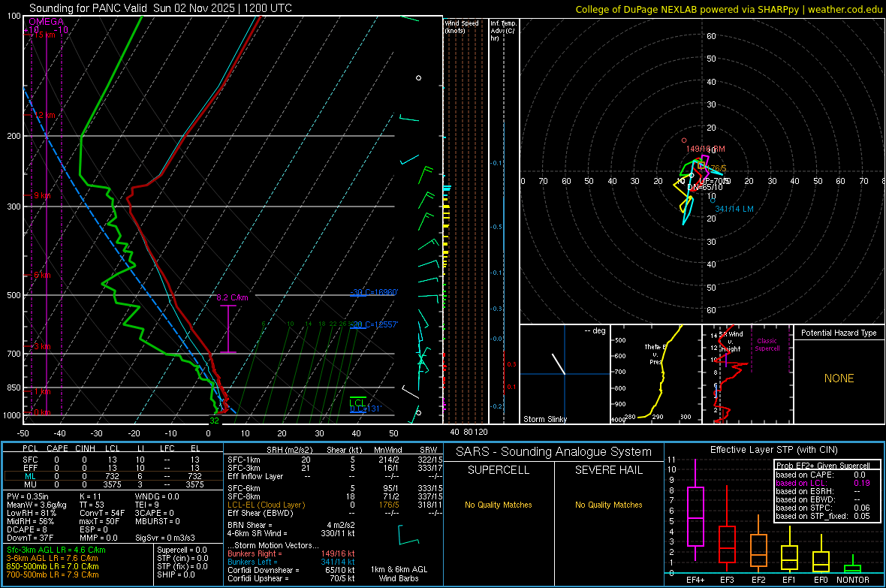Click the 'ConvT = 54F' value
Viewport: 886px width, 588px height.
point(102,514)
